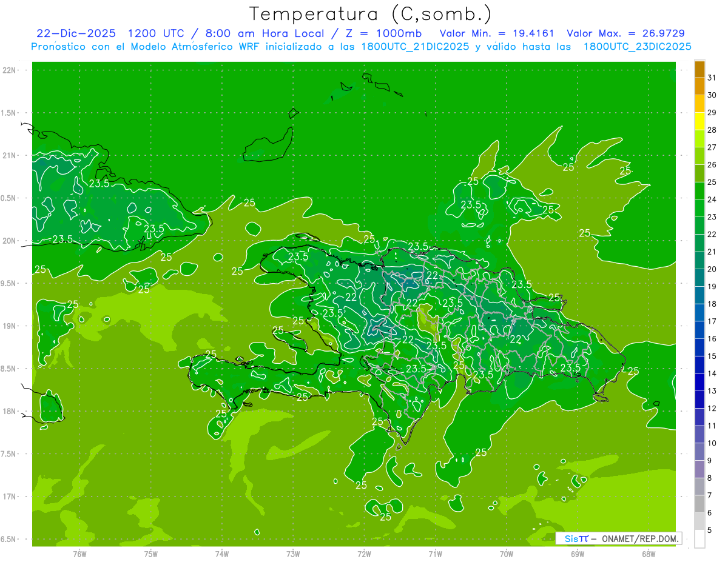Click the "72W" longitude axis label
This screenshot has height=562, width=728.
click(x=364, y=554)
